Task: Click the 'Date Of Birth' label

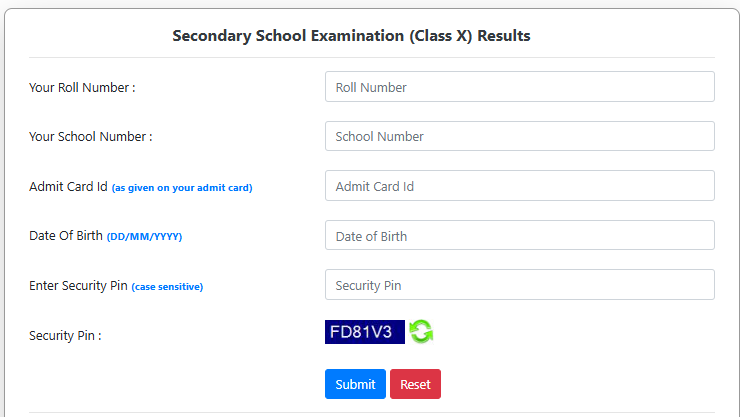Action: click(x=66, y=237)
